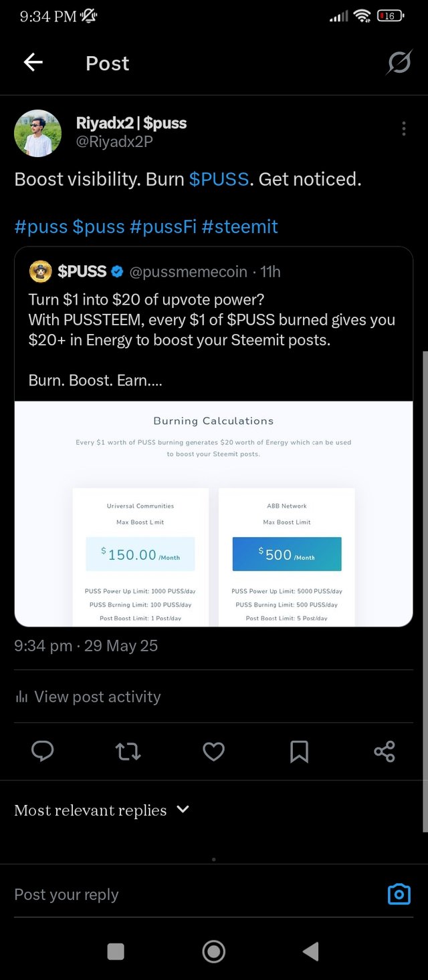The image size is (428, 980).
Task: Open the Grok icon in header
Action: pyautogui.click(x=399, y=63)
